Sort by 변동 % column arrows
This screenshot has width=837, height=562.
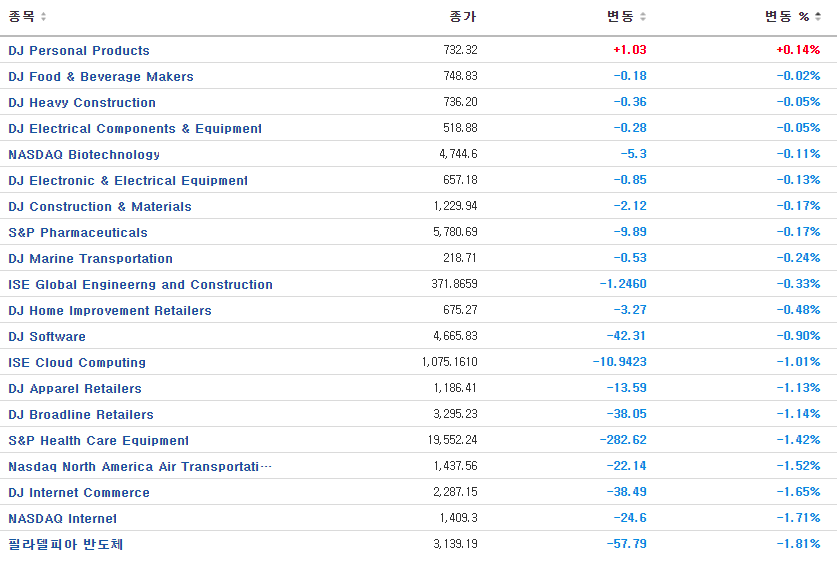pos(818,17)
